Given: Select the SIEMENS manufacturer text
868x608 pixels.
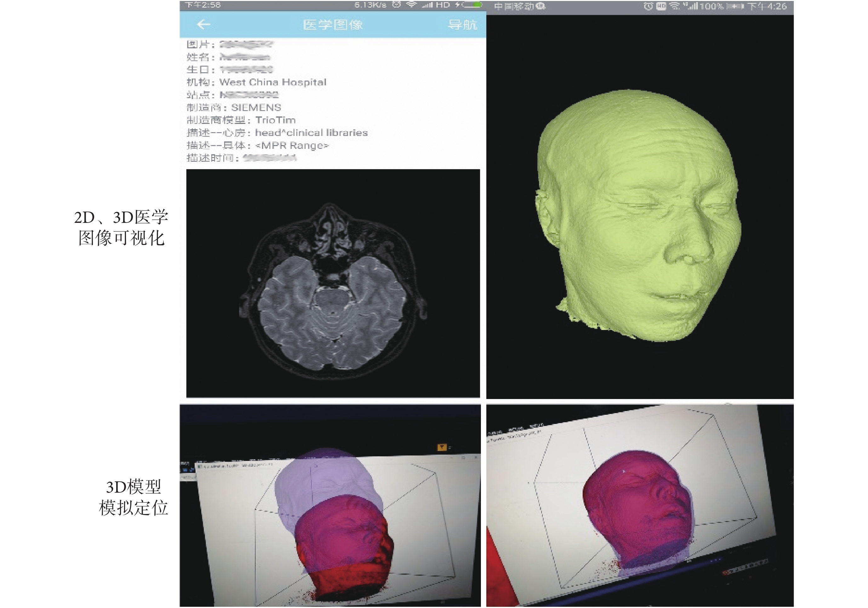Looking at the screenshot, I should tap(256, 107).
